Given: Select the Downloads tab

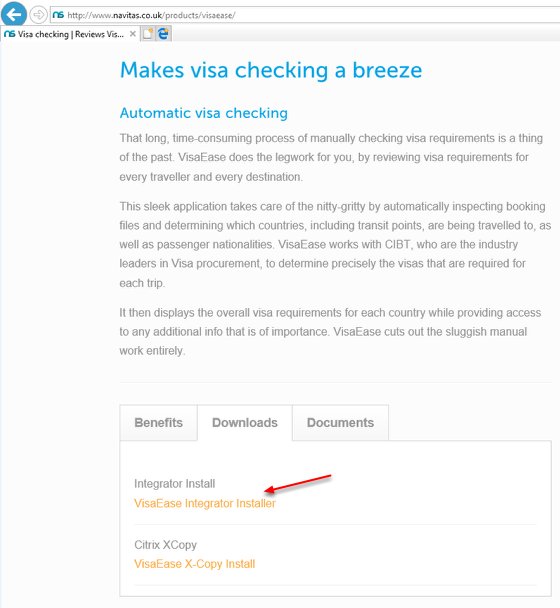Looking at the screenshot, I should 245,422.
